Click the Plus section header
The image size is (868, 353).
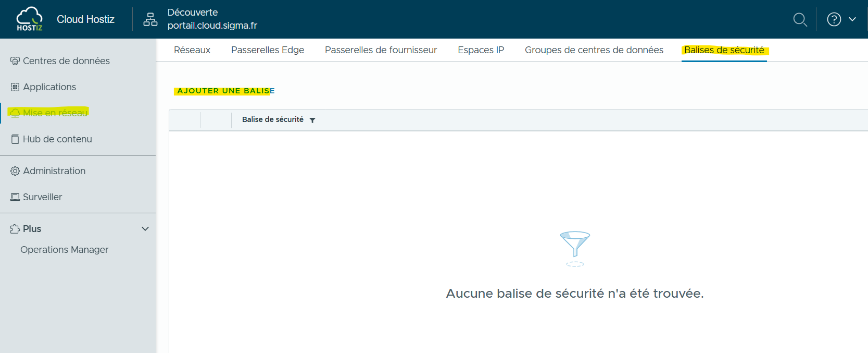[x=32, y=229]
